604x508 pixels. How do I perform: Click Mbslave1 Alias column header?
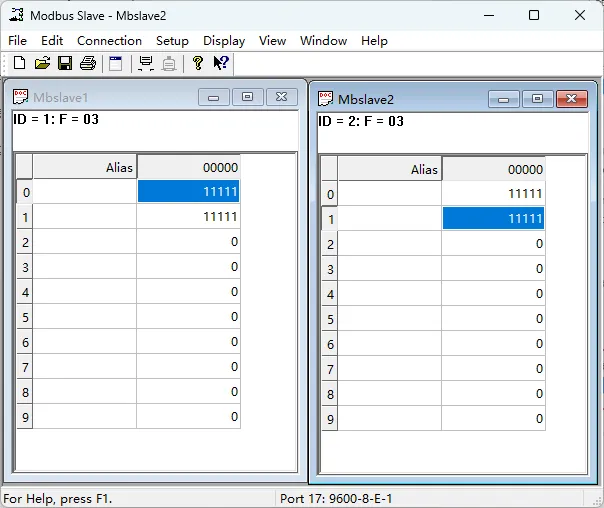pos(85,167)
